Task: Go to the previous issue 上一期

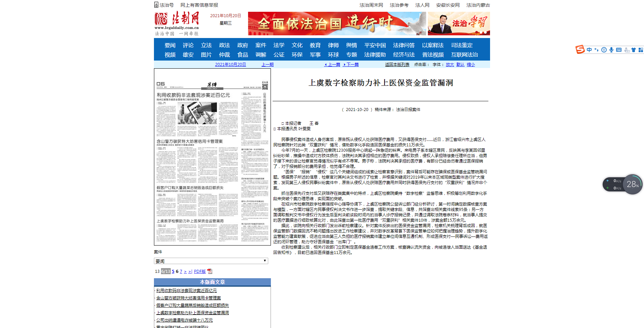Action: pos(268,64)
